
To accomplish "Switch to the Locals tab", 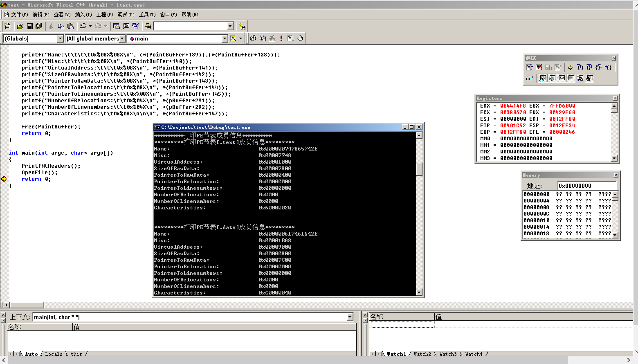I will (x=54, y=354).
